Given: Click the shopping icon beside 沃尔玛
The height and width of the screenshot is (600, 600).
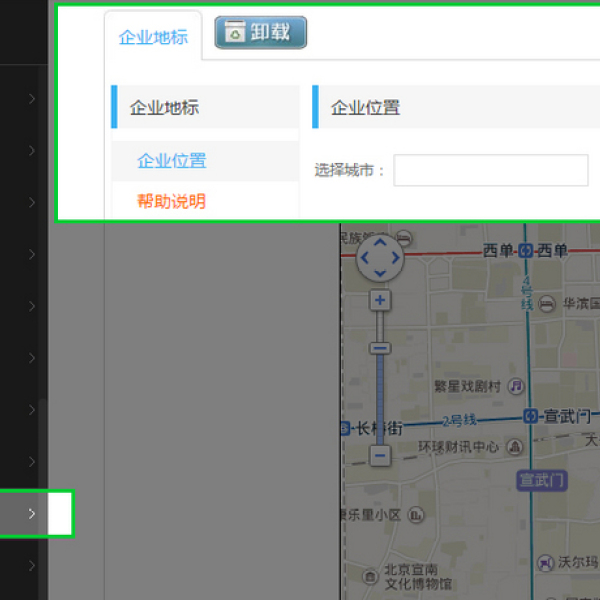Looking at the screenshot, I should 545,563.
